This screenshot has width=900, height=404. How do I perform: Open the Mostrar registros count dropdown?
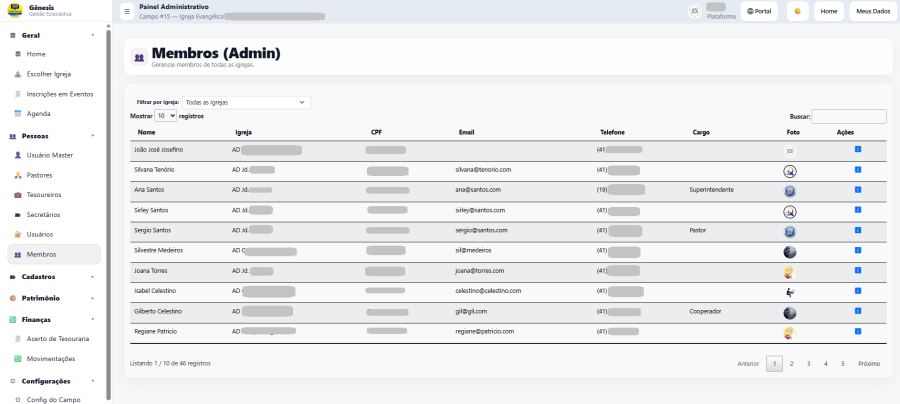point(166,116)
